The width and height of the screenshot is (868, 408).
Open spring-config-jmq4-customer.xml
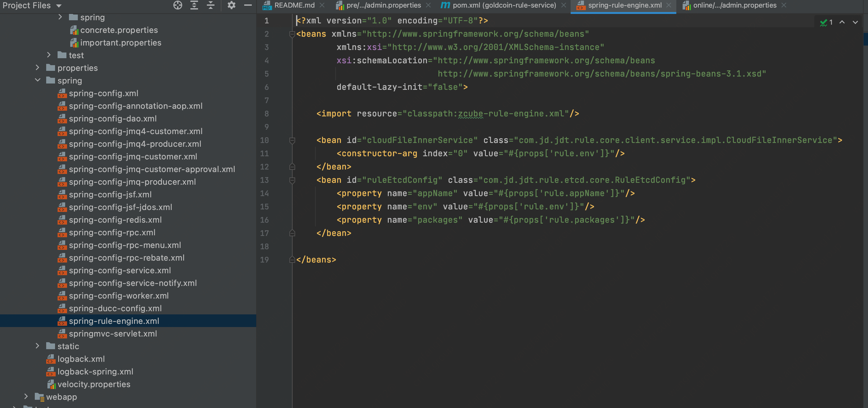[135, 131]
